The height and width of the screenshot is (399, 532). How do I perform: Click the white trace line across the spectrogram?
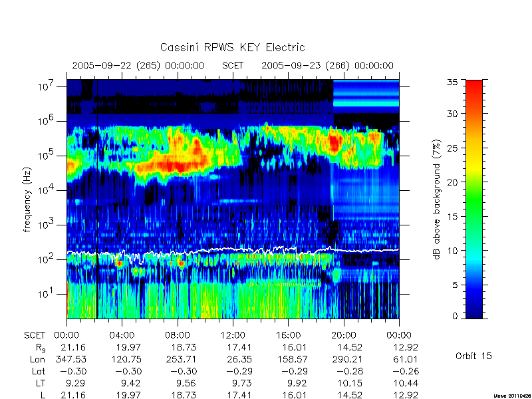pos(233,250)
